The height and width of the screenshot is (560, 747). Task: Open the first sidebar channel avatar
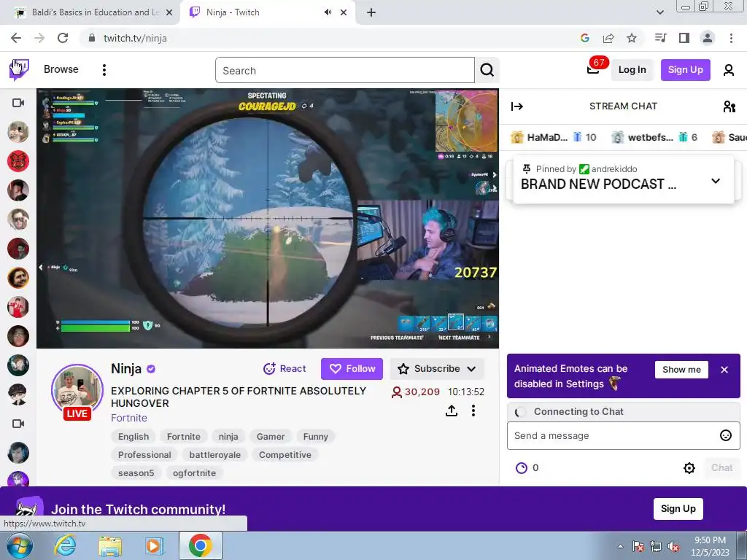18,132
